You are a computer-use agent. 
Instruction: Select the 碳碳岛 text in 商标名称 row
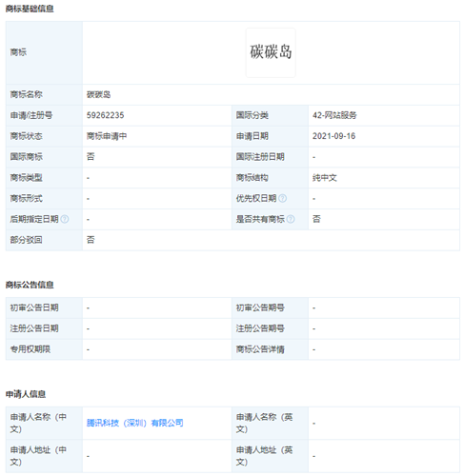[x=98, y=94]
